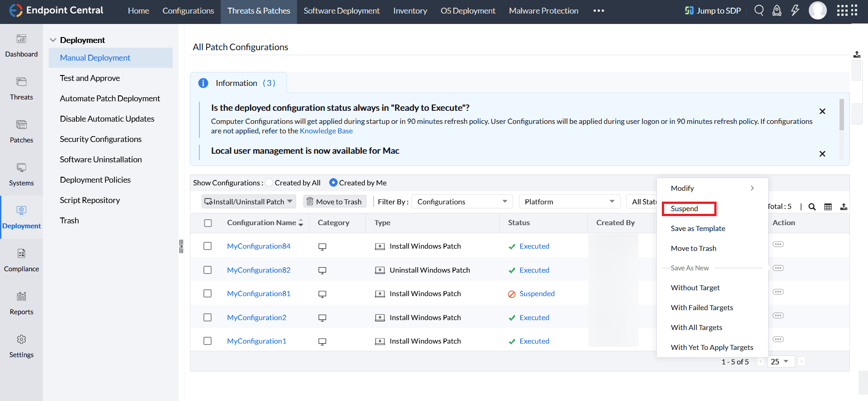Open the Reports sidebar section
The image size is (868, 401).
point(21,302)
